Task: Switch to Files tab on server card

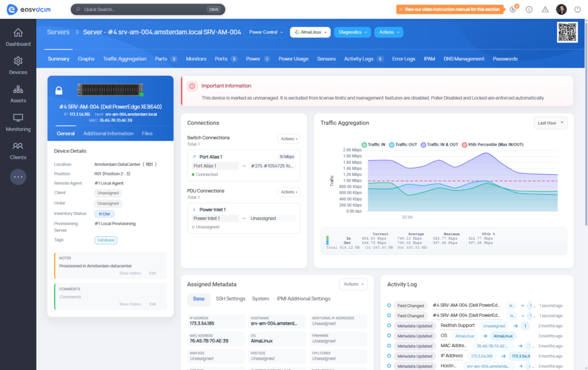Action: [x=147, y=134]
